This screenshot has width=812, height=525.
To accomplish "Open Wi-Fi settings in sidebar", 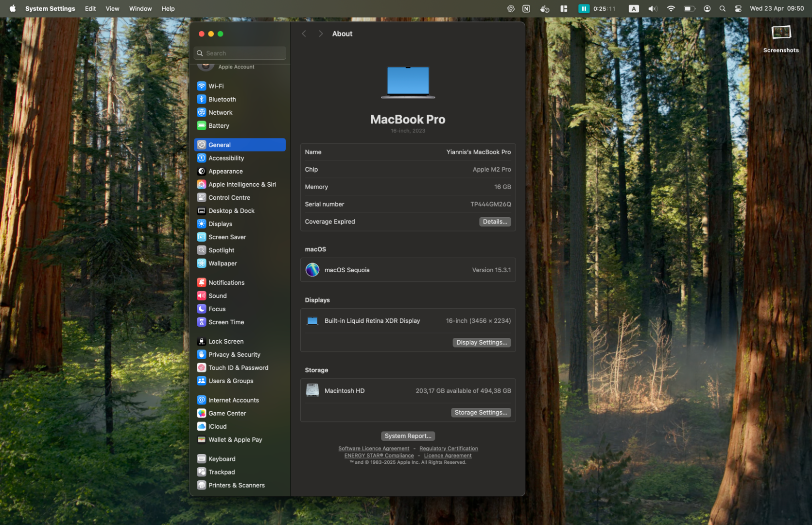I will [240, 86].
